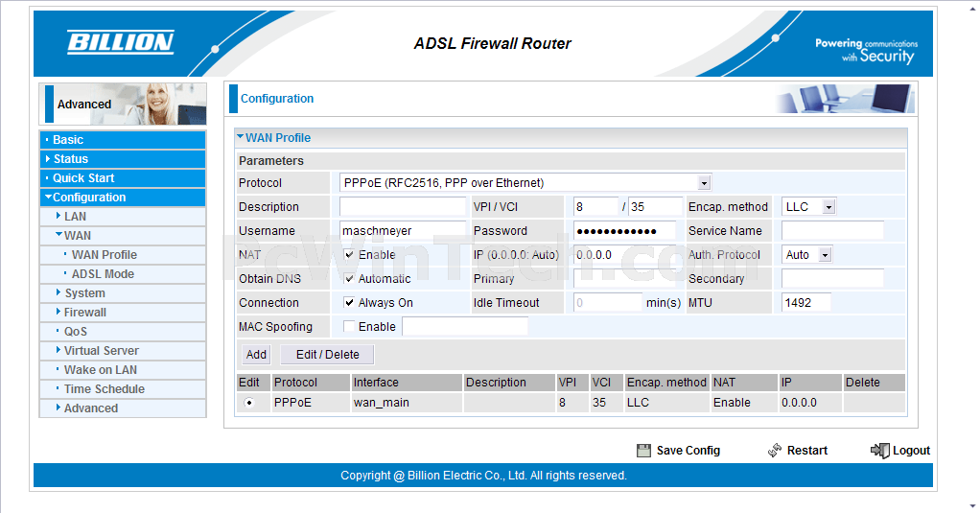Collapse the WAN Profile section arrow

click(241, 138)
